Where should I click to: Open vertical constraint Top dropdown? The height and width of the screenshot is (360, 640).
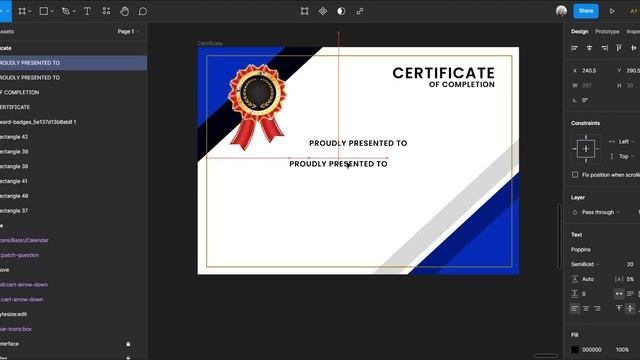[623, 156]
